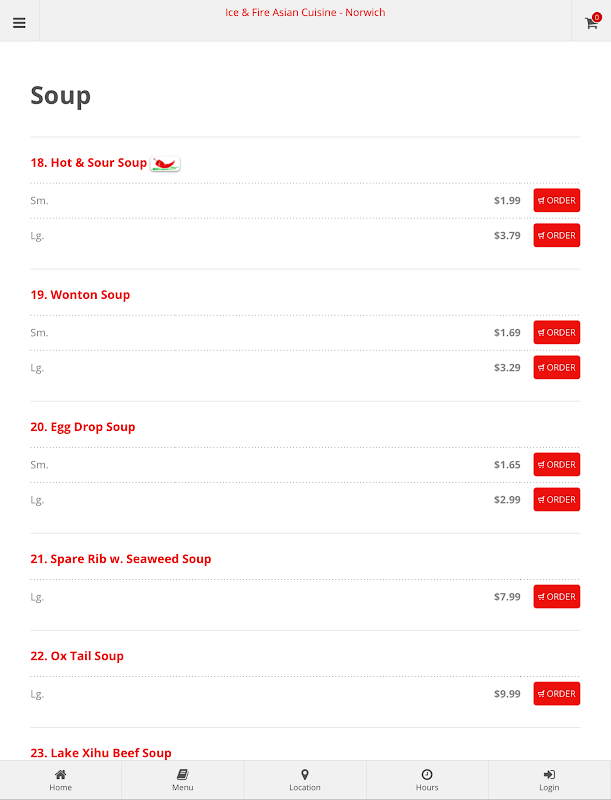Open 23. Lake Xihu Beef Soup heading

point(101,753)
